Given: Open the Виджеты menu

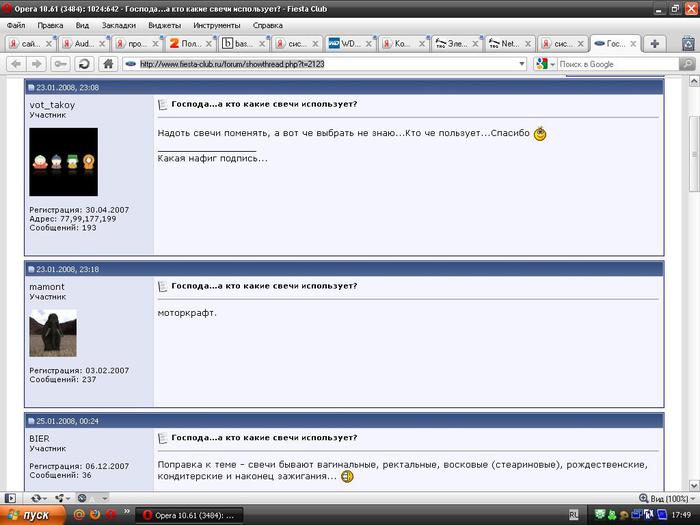Looking at the screenshot, I should click(x=164, y=25).
